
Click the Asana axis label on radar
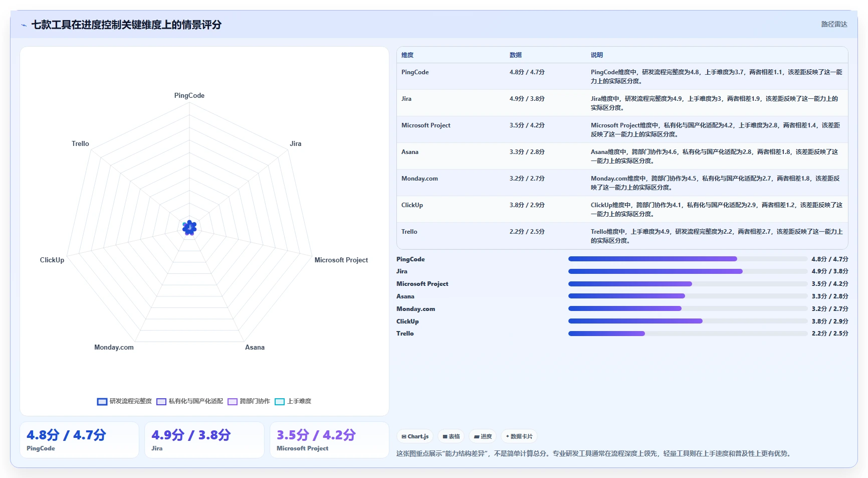pos(255,347)
